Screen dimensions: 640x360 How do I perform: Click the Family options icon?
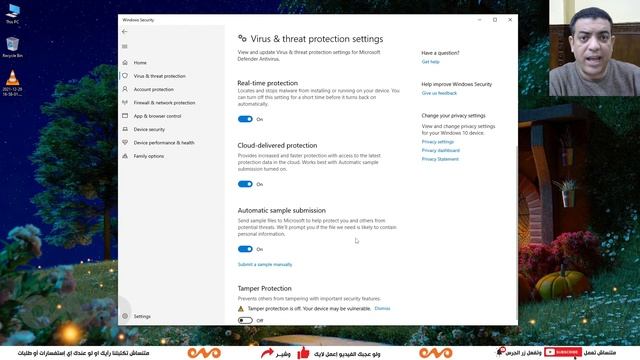[125, 156]
